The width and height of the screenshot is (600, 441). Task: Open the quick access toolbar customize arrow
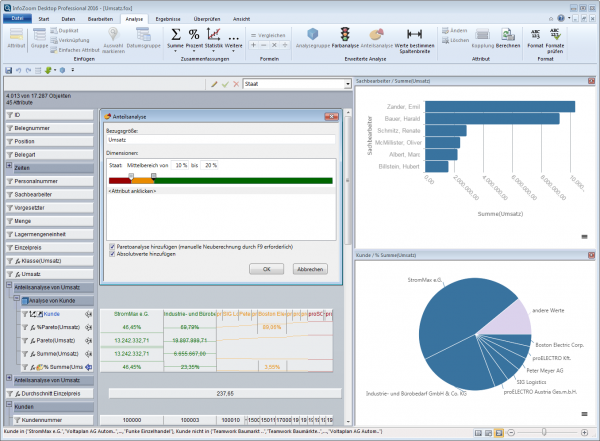(73, 70)
